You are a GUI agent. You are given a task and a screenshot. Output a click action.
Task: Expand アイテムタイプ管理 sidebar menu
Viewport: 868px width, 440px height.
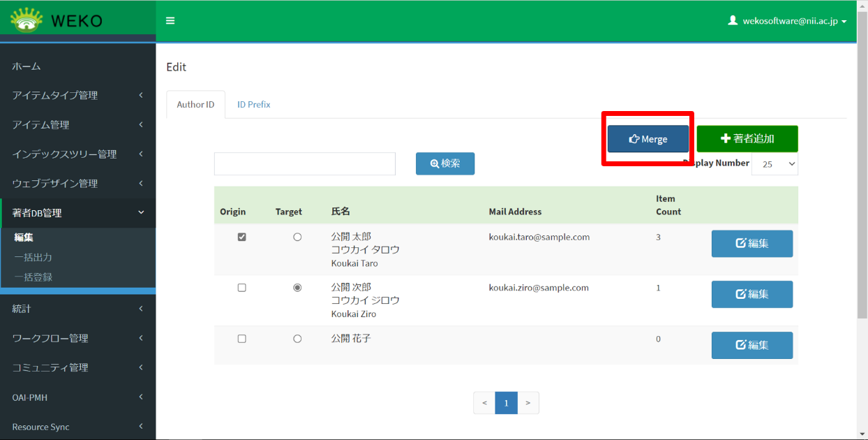[x=77, y=96]
